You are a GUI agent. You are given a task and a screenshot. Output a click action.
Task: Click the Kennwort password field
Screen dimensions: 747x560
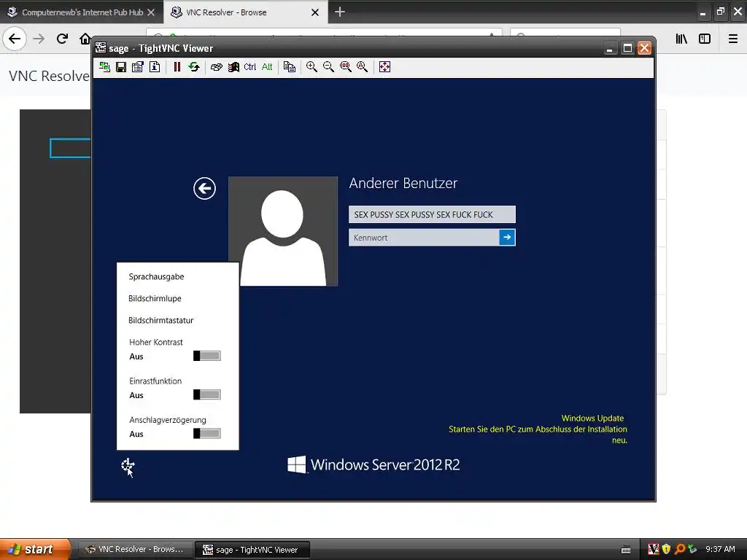(424, 237)
